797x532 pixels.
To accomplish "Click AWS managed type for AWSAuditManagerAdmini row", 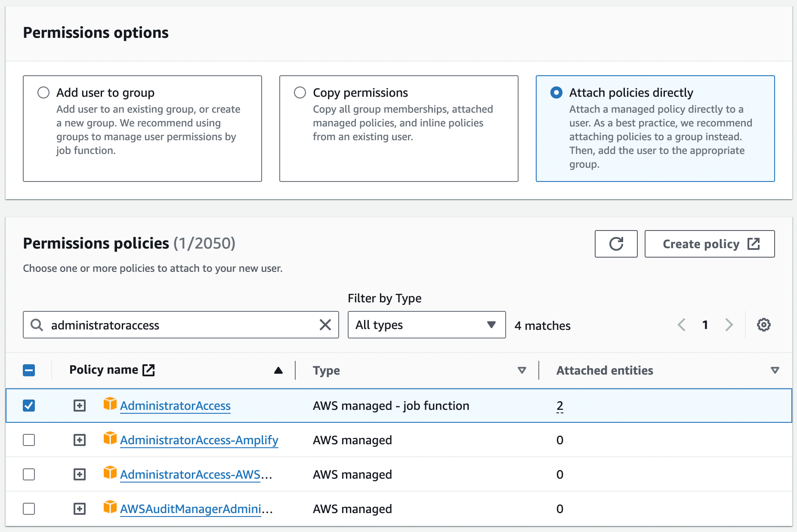I will 352,509.
